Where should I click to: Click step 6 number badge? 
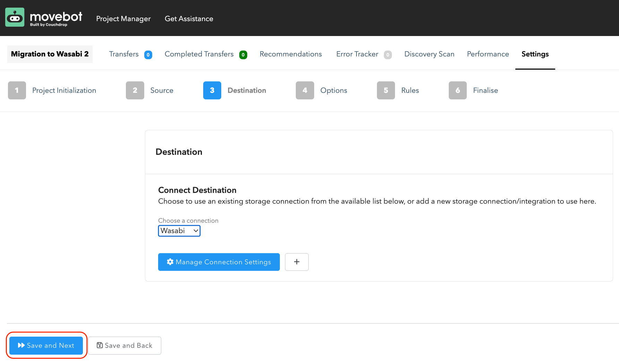point(458,90)
